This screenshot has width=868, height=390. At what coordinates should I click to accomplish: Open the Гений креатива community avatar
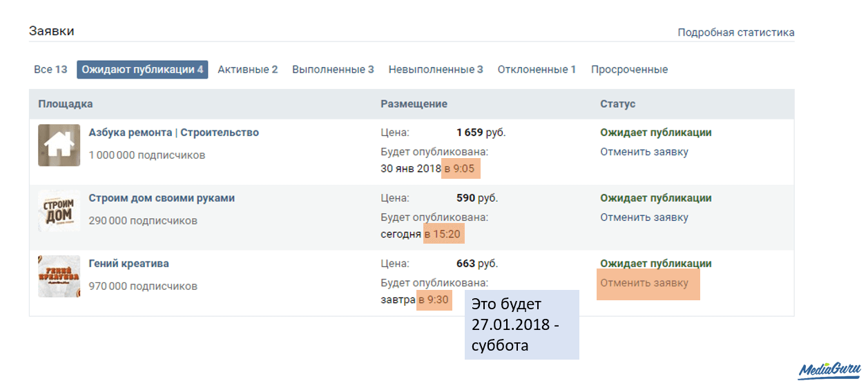pyautogui.click(x=59, y=276)
